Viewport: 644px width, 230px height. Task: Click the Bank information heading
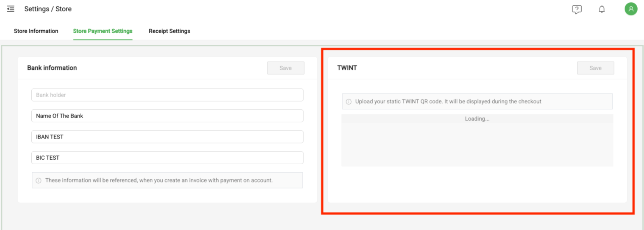point(52,68)
